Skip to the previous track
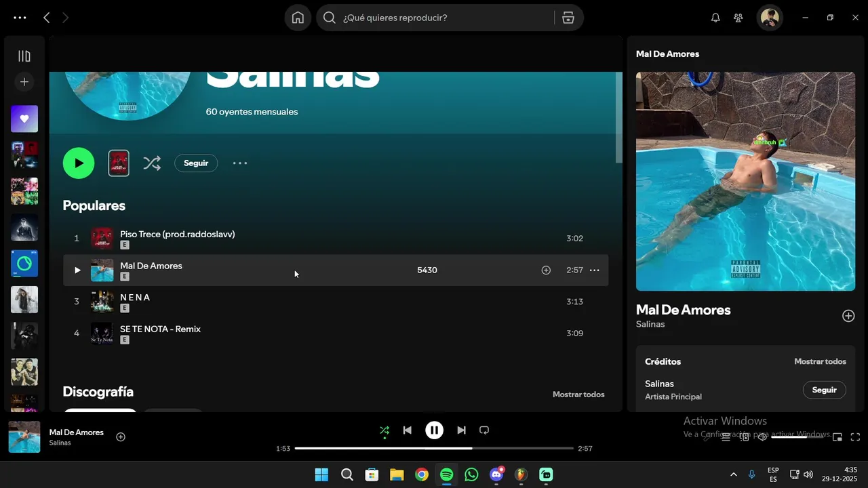Screen dimensions: 868x488 tap(407, 430)
